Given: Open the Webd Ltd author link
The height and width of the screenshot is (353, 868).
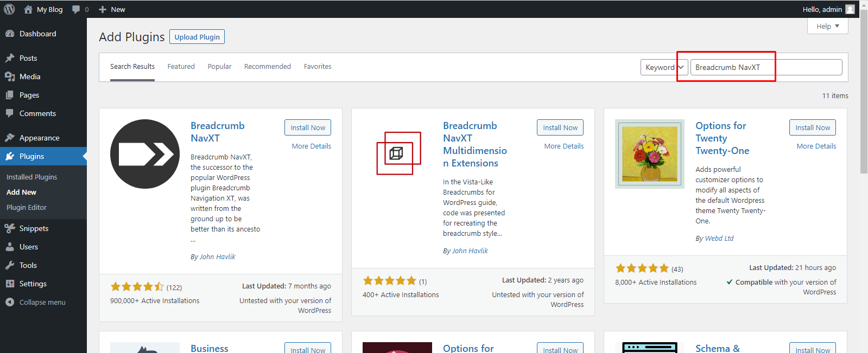Looking at the screenshot, I should click(x=719, y=238).
